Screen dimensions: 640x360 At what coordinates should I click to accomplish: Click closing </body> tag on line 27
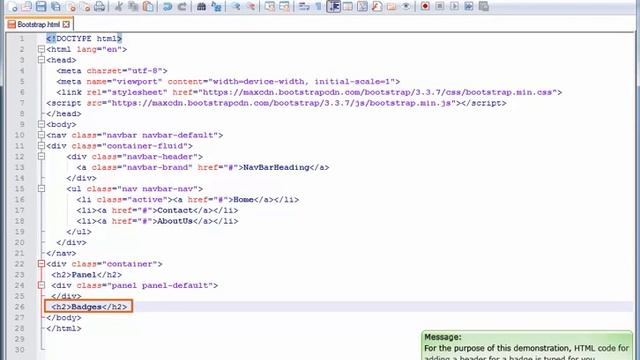coord(64,318)
